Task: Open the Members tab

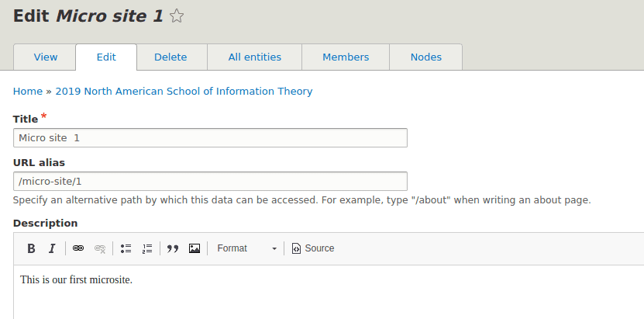Action: tap(346, 57)
